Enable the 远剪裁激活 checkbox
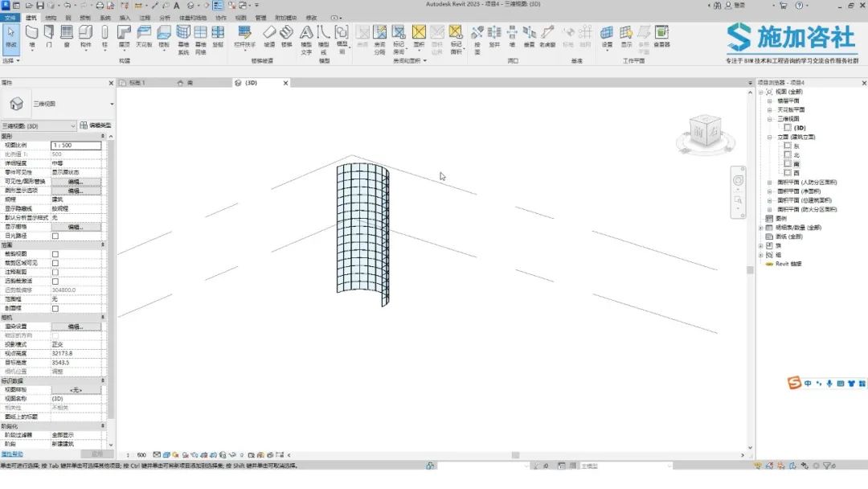 (x=55, y=281)
